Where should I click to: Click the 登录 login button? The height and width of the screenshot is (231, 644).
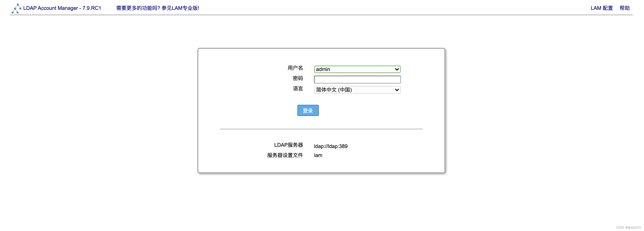click(308, 110)
